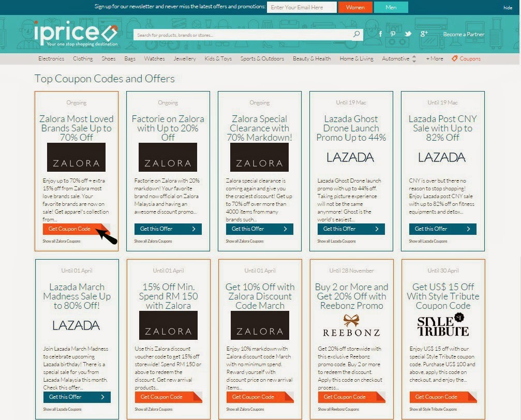Get this Offer for Zalora Special Clearance
The image size is (521, 420).
[260, 229]
